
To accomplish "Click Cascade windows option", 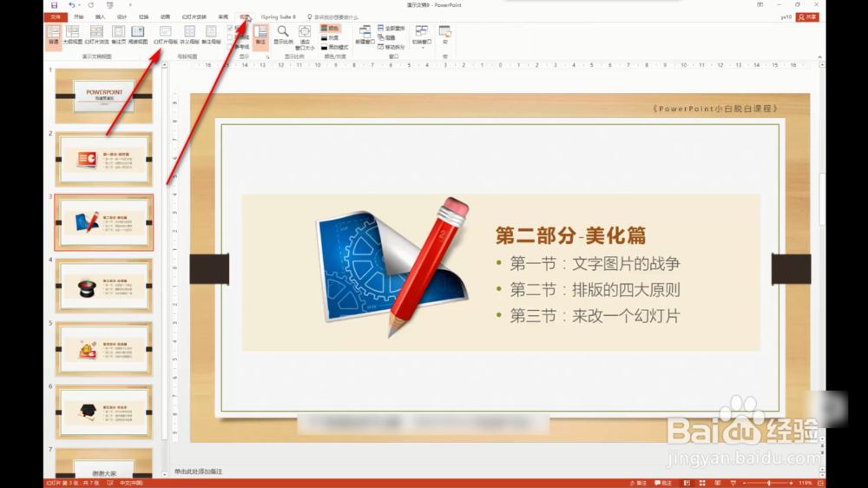I will point(386,37).
